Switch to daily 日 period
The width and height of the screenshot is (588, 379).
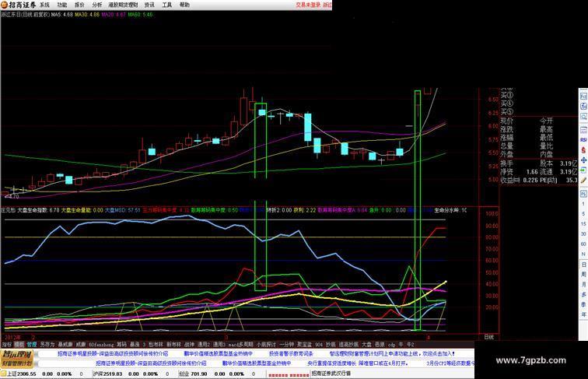tap(584, 265)
